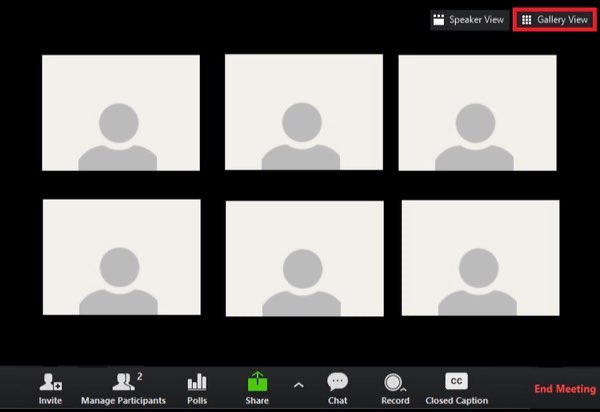Click the Speaker View layout icon
This screenshot has width=600, height=412.
[439, 20]
